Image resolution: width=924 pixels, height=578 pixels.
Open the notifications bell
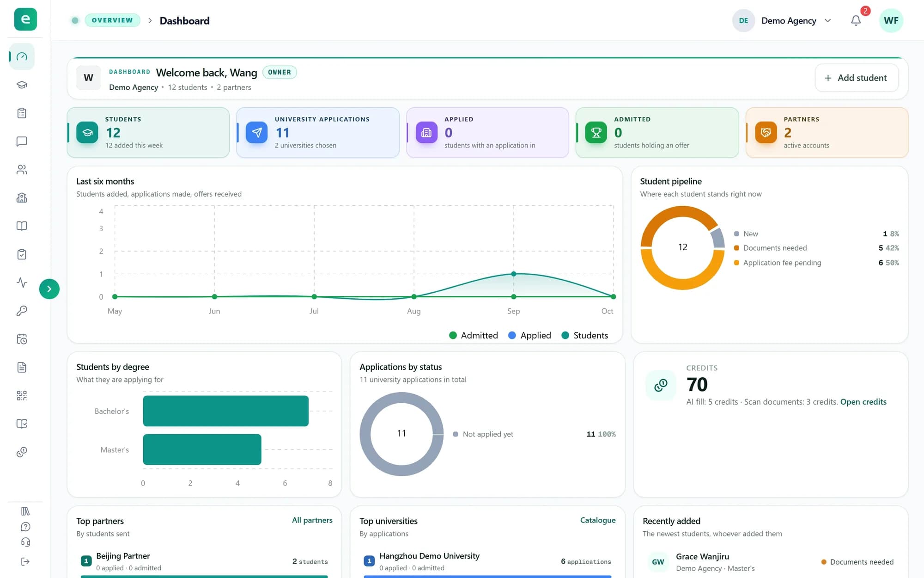click(856, 21)
